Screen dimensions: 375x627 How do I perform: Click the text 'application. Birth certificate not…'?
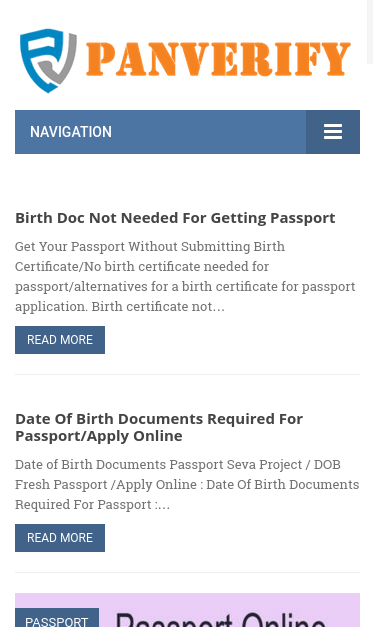pos(120,306)
